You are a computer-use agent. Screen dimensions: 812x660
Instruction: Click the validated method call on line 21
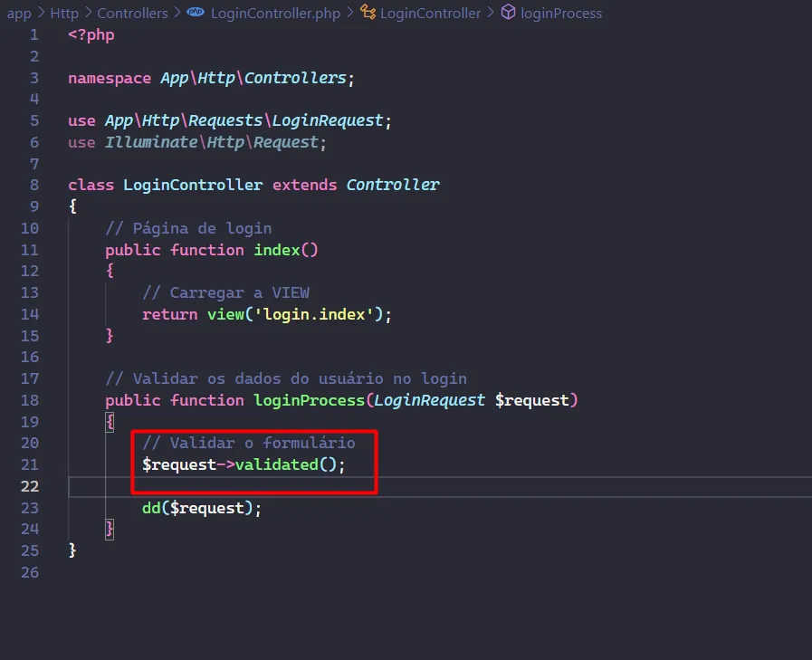click(276, 464)
